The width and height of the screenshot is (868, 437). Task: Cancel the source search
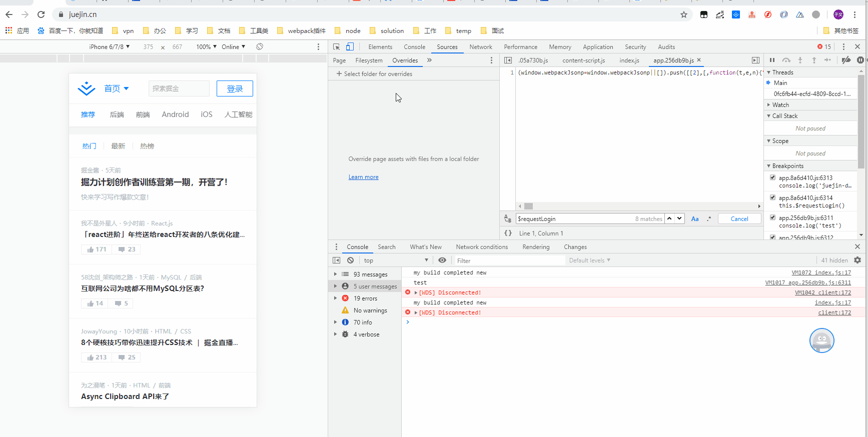(x=739, y=218)
